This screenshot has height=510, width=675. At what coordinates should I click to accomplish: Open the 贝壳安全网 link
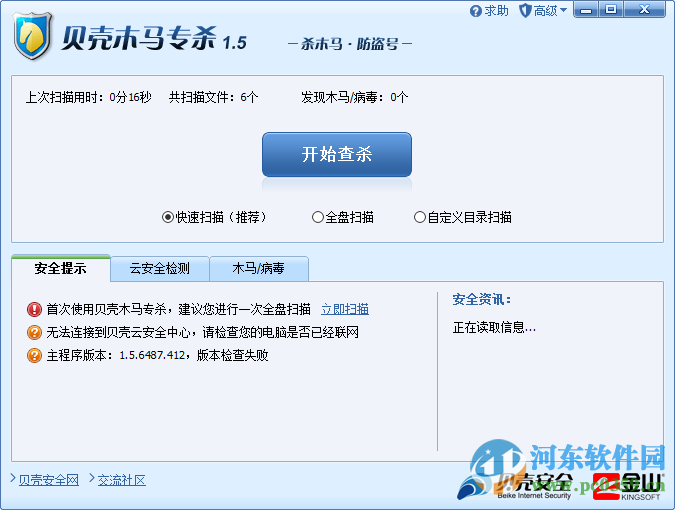[x=49, y=480]
